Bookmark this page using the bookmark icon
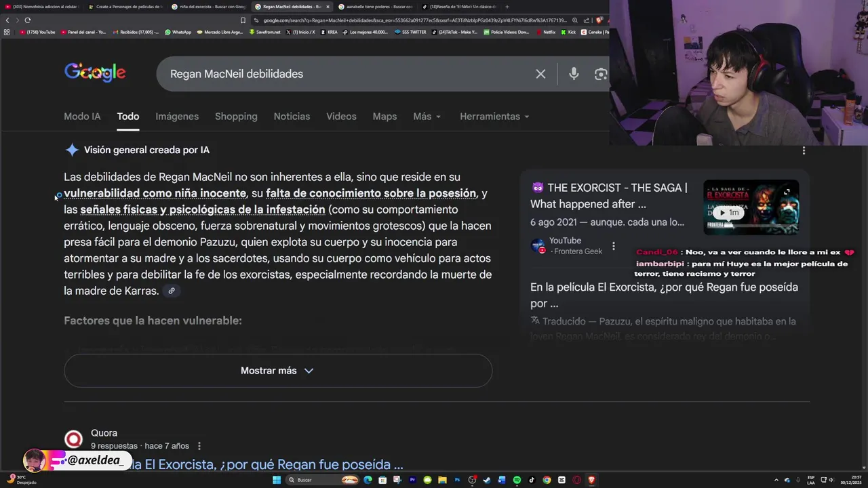868x488 pixels. point(243,20)
